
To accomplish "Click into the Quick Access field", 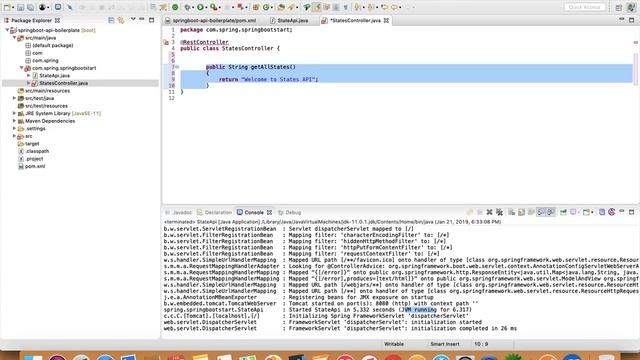I will click(584, 7).
